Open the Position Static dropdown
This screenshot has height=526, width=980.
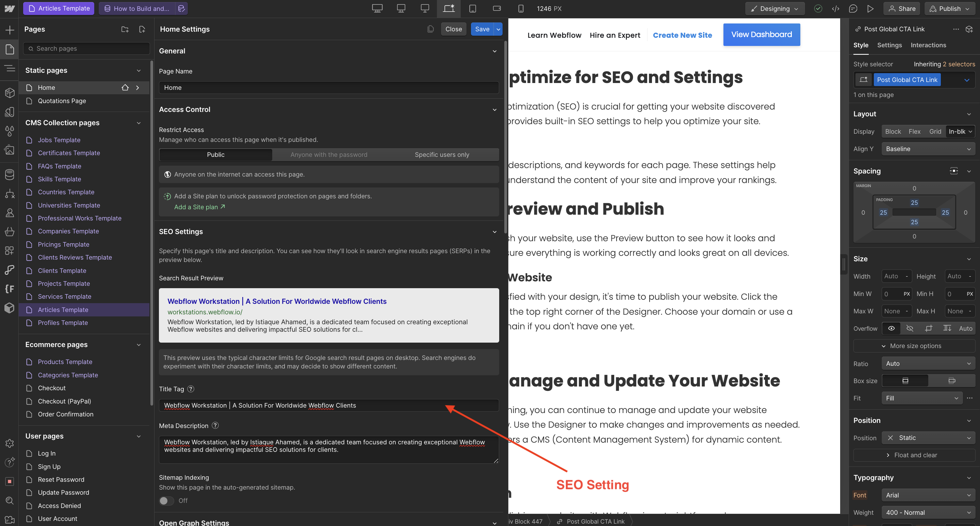(928, 438)
